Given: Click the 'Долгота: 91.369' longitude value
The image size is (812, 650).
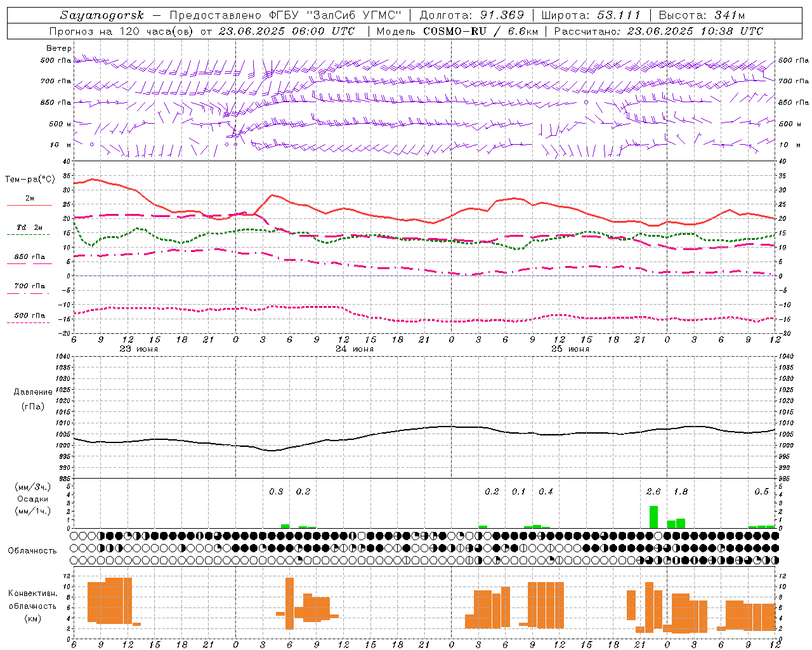Looking at the screenshot, I should click(472, 15).
